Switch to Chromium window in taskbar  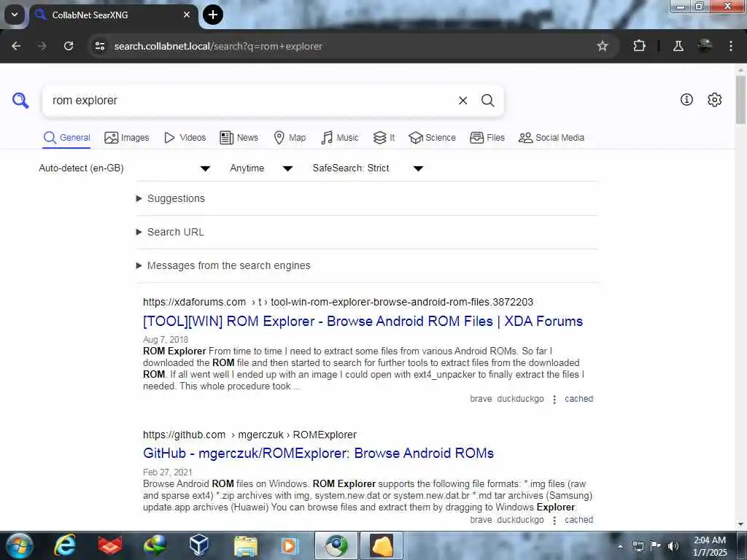pos(336,545)
